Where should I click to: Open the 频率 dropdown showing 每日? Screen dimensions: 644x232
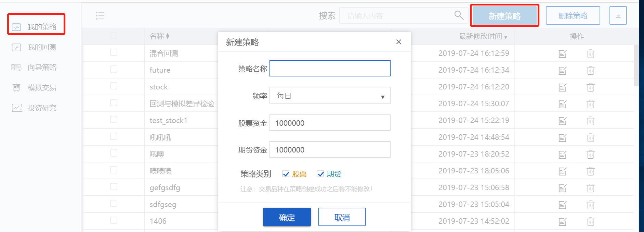[330, 96]
